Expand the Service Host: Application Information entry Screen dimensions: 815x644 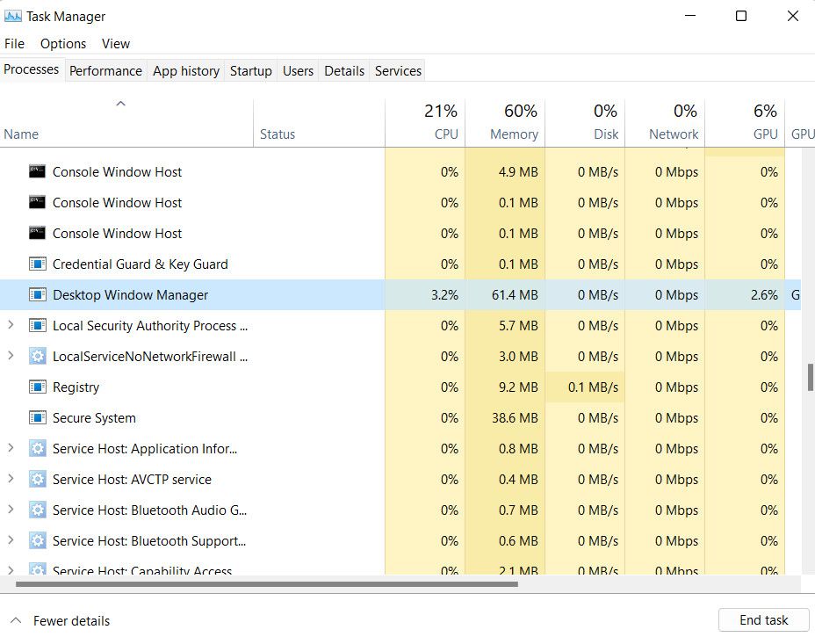pos(9,448)
